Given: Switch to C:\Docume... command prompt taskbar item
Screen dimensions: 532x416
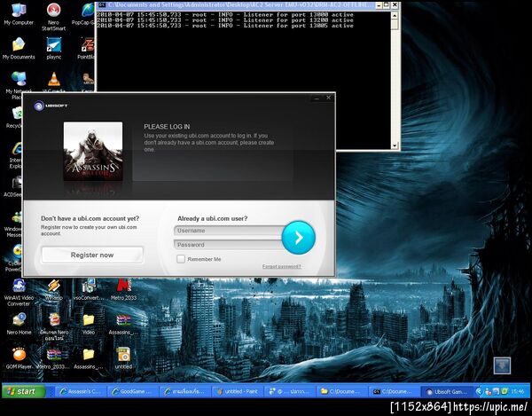Looking at the screenshot, I should click(394, 391).
